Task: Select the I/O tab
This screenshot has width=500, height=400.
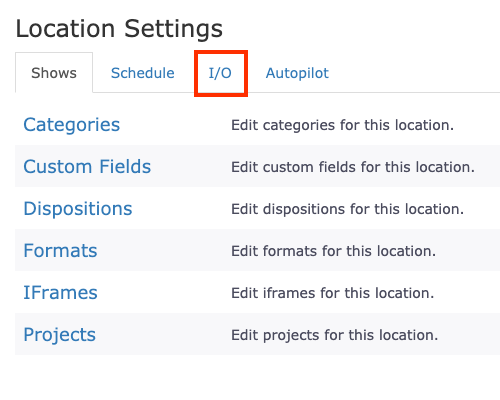Action: 220,73
